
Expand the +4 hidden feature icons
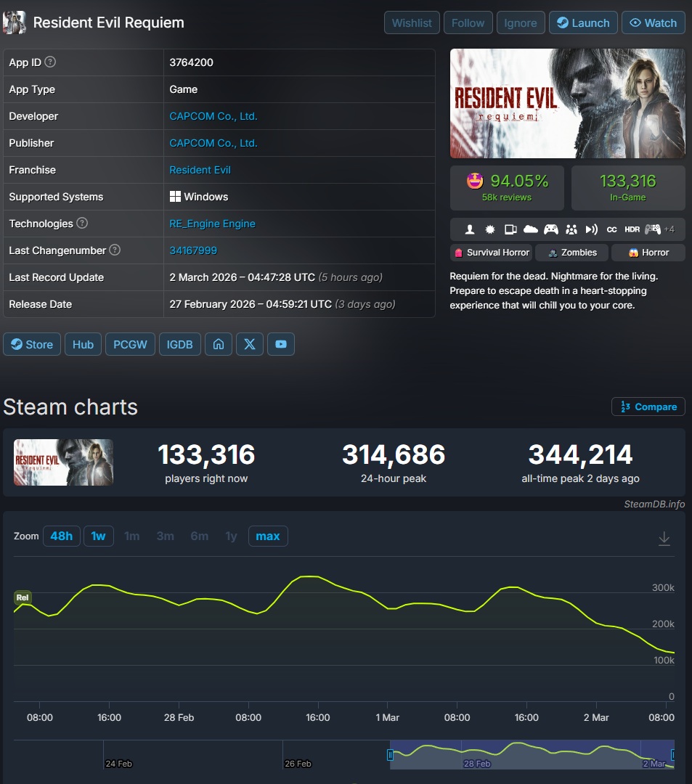[x=669, y=229]
